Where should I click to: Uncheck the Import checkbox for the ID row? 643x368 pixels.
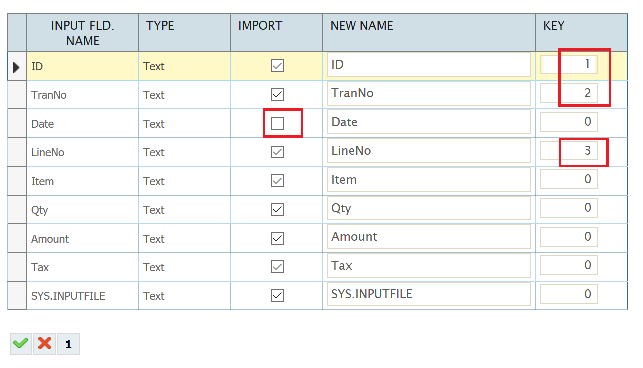point(278,66)
